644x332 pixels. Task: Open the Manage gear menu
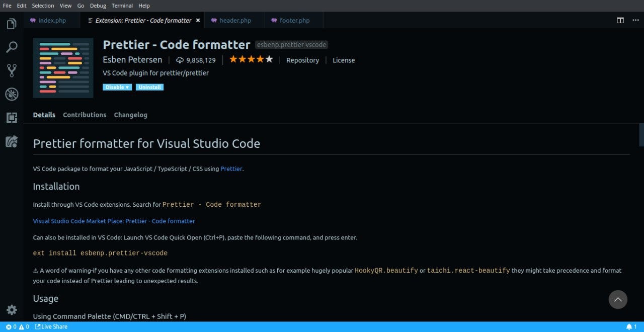(x=11, y=310)
